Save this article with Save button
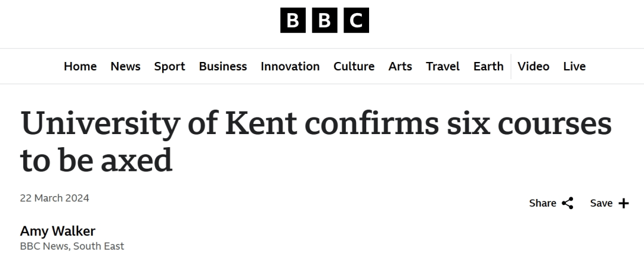Image resolution: width=644 pixels, height=261 pixels. [601, 203]
